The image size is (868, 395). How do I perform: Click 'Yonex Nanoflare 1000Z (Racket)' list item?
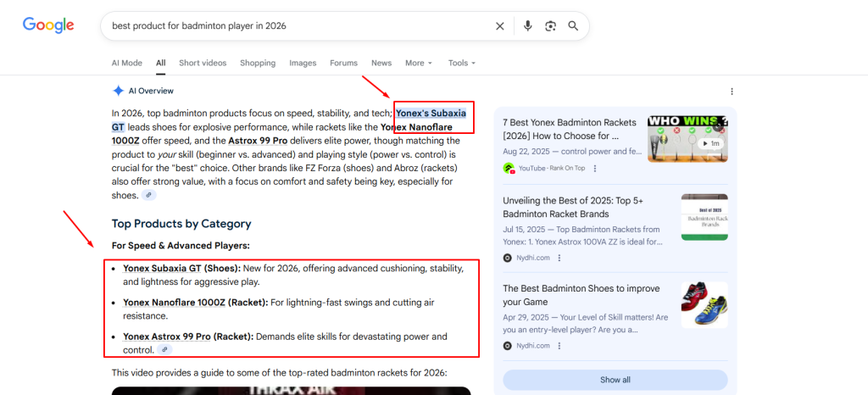196,303
